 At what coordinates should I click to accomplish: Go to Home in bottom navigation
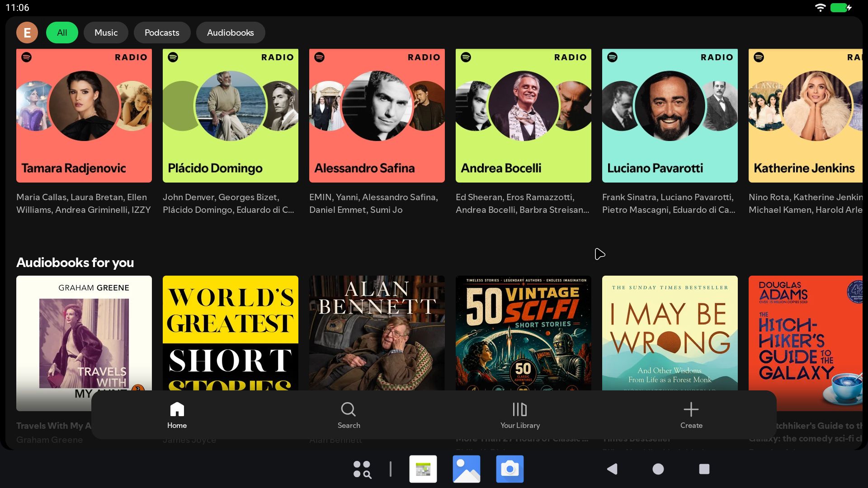click(x=177, y=415)
